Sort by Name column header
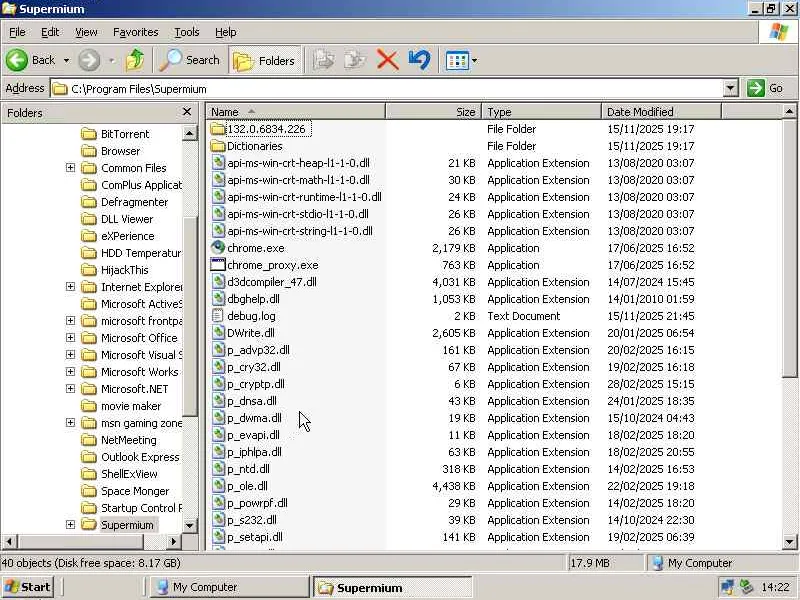This screenshot has width=800, height=600. (x=295, y=112)
